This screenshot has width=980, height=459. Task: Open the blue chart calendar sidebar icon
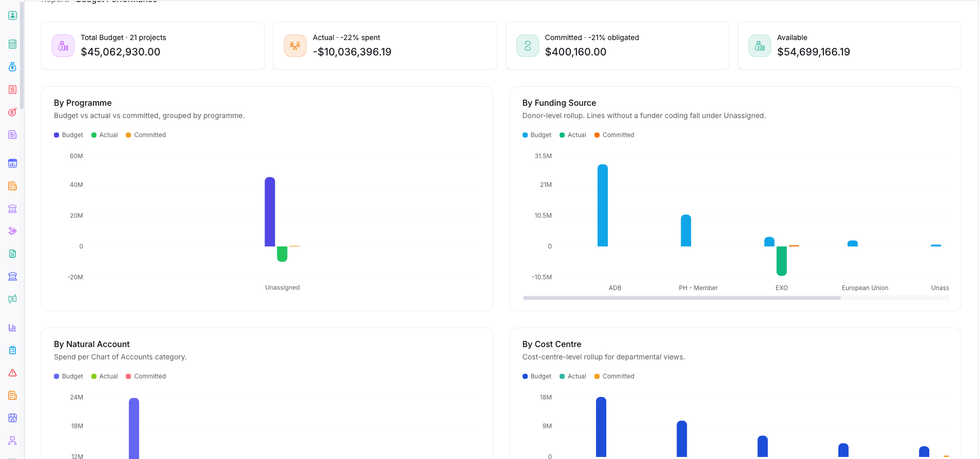tap(13, 163)
